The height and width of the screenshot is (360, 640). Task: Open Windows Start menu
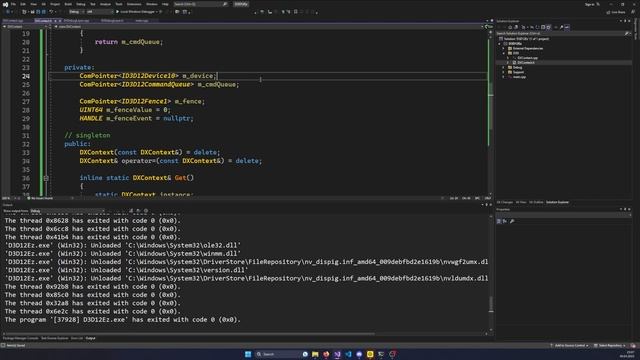(248, 354)
